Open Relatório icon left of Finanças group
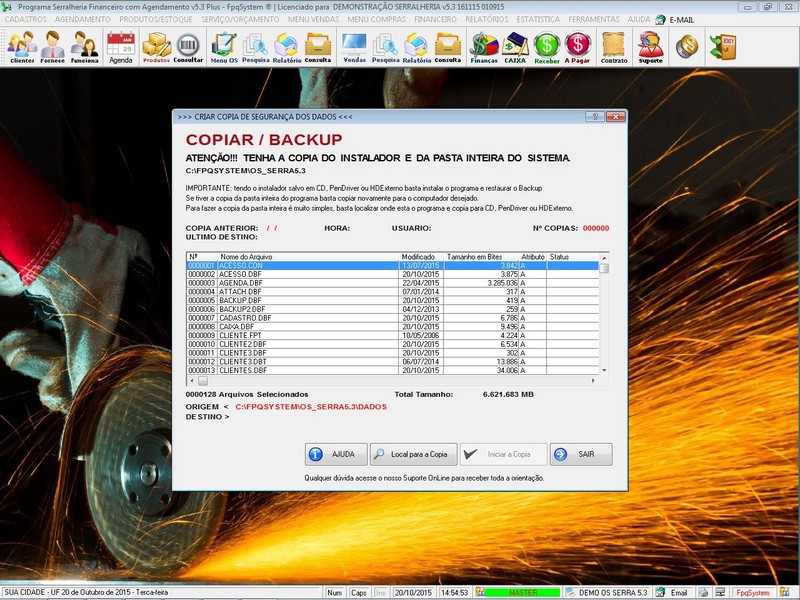Viewport: 800px width, 600px height. pyautogui.click(x=416, y=47)
